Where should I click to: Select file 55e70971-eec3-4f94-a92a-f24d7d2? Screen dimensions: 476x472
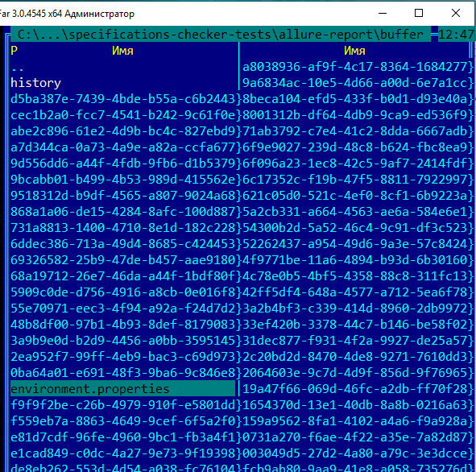pos(122,308)
